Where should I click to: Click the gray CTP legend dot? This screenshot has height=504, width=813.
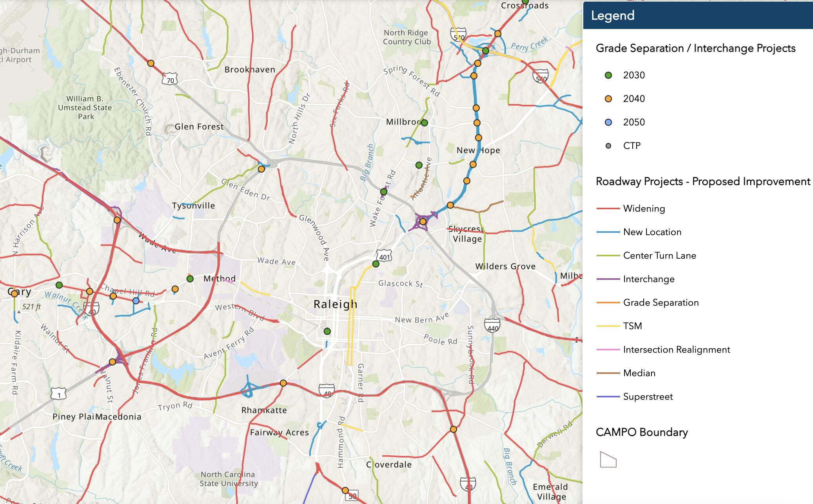608,146
